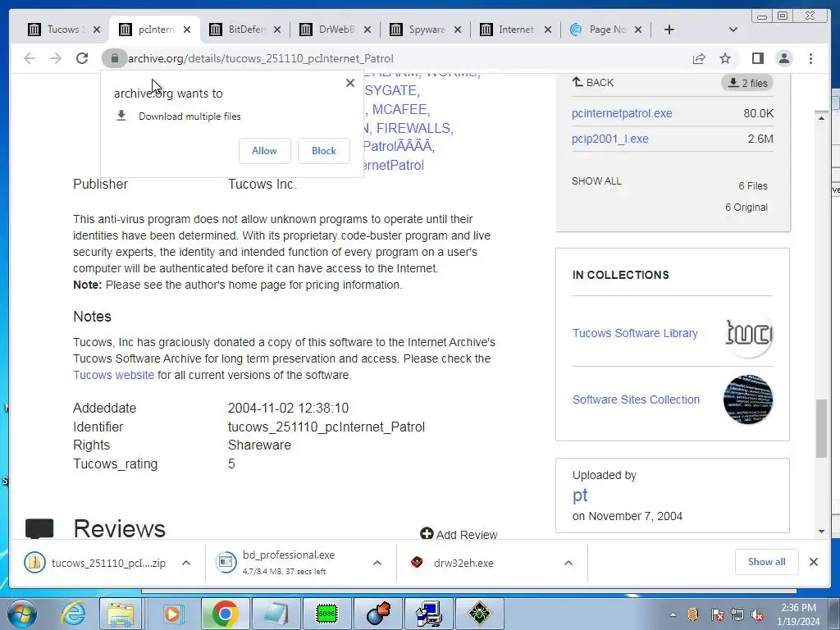Follow the Tucows website link
Screen dimensions: 840x630
pyautogui.click(x=113, y=375)
